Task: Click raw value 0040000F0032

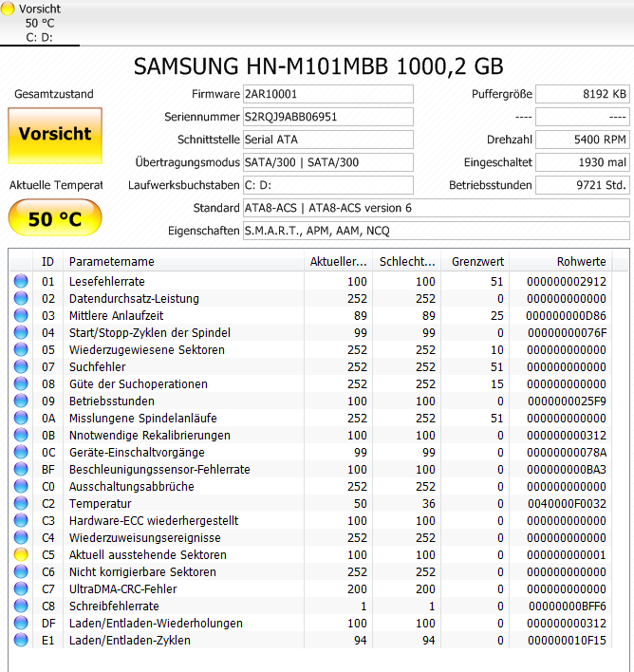Action: coord(567,504)
